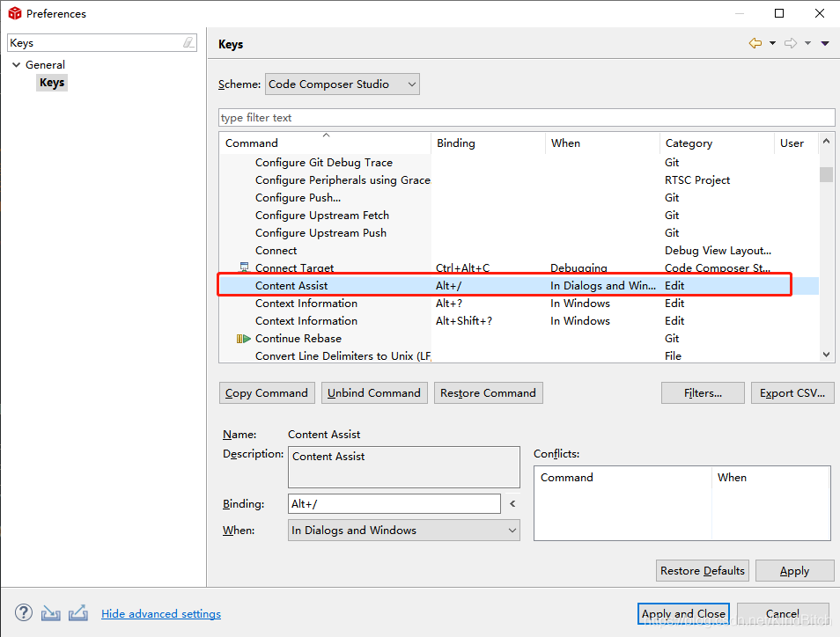The image size is (840, 637).
Task: Open the binding special keys arrow
Action: pos(512,504)
